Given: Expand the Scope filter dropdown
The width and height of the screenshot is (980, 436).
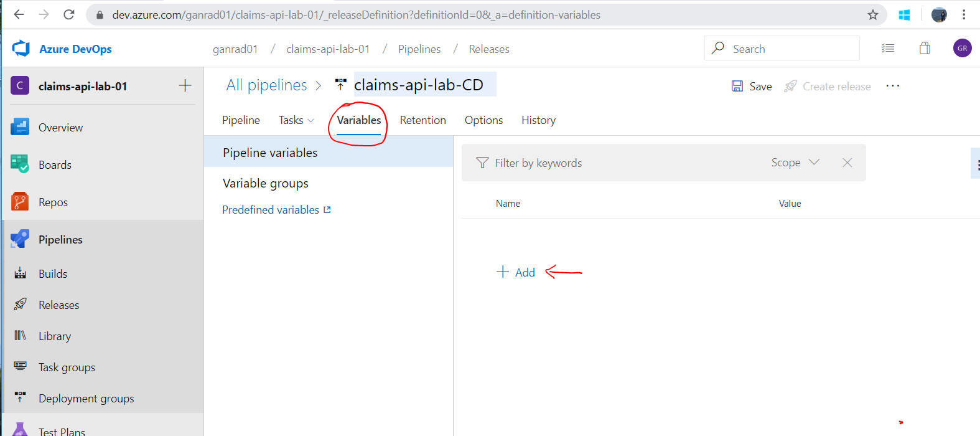Looking at the screenshot, I should tap(795, 163).
